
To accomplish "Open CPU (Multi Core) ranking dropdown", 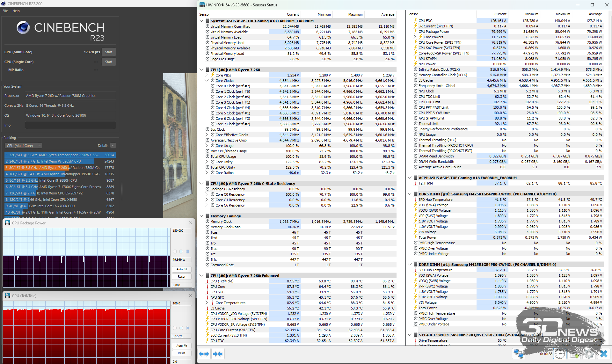I will click(x=24, y=146).
